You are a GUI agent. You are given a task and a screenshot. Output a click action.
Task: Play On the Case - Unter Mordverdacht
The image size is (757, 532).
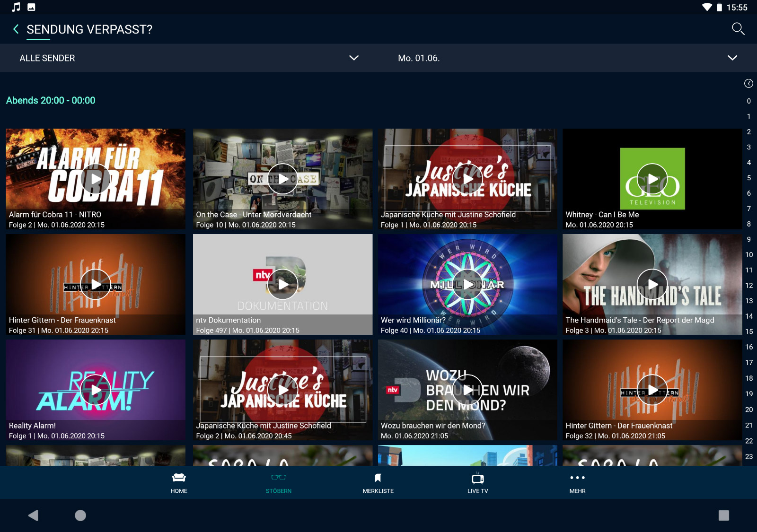point(283,179)
